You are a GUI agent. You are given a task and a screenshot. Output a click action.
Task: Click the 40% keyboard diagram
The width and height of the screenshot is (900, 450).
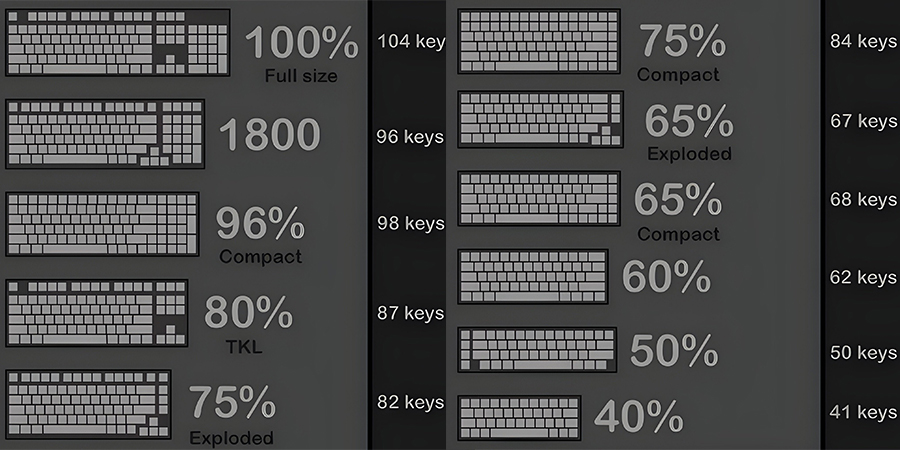[x=519, y=417]
